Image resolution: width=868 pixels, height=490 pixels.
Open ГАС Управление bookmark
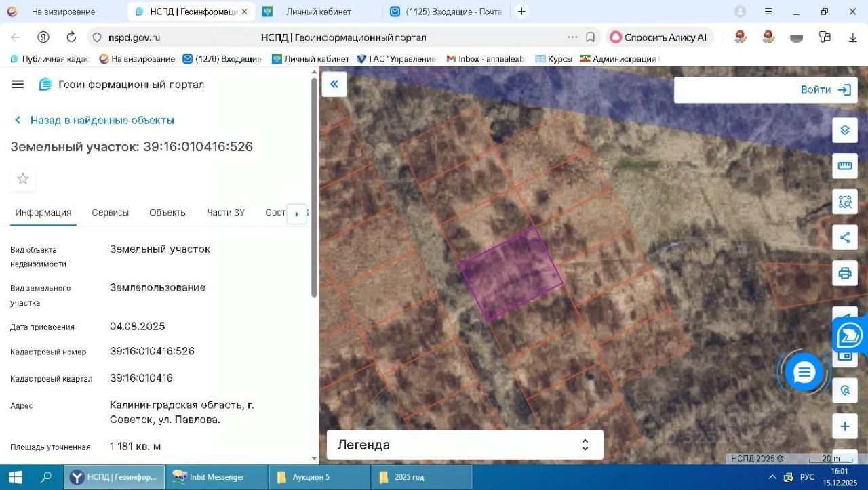coord(397,59)
